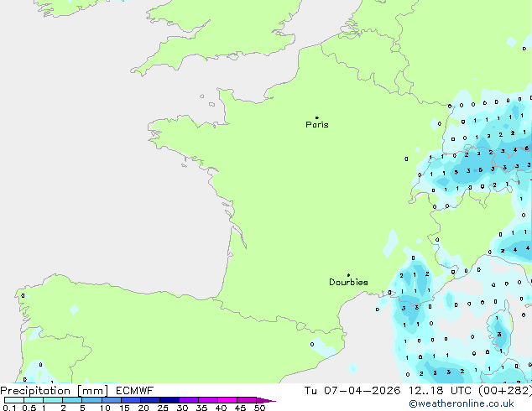
Task: Select the 5–10 mm legend color swatch
Action: click(x=91, y=400)
